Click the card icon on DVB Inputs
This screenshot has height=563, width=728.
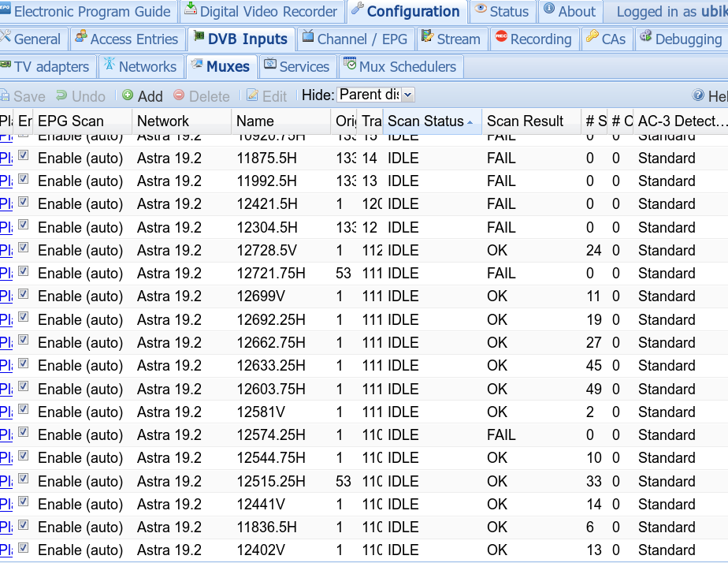[x=199, y=36]
